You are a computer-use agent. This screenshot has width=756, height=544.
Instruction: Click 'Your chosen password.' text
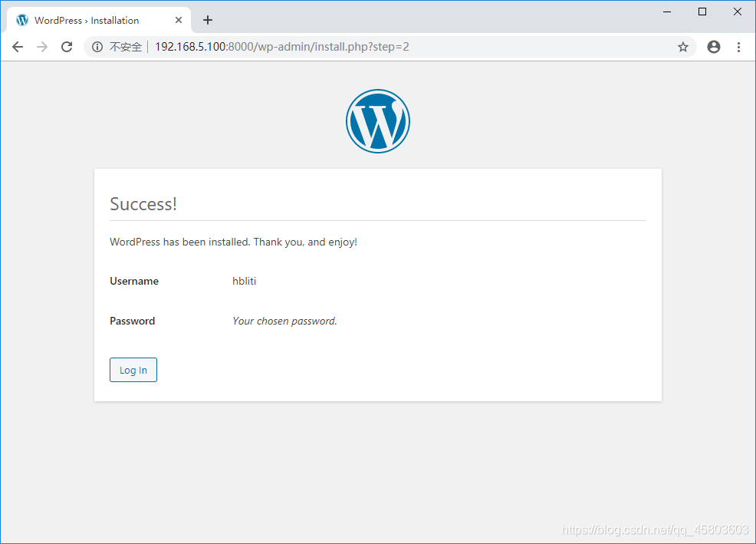284,321
